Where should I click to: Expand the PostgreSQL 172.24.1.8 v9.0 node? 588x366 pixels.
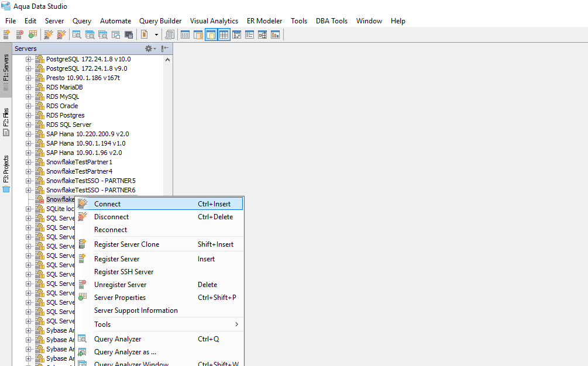point(28,68)
